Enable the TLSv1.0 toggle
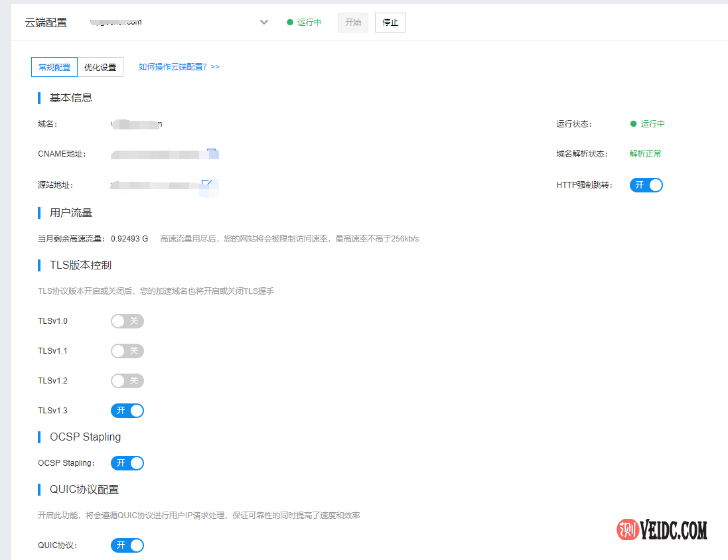Image resolution: width=728 pixels, height=560 pixels. point(127,320)
